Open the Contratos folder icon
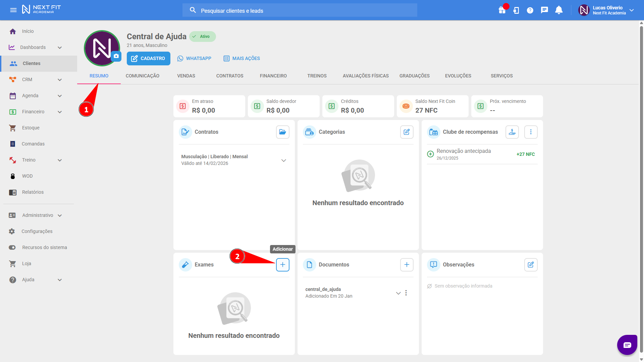 (282, 132)
